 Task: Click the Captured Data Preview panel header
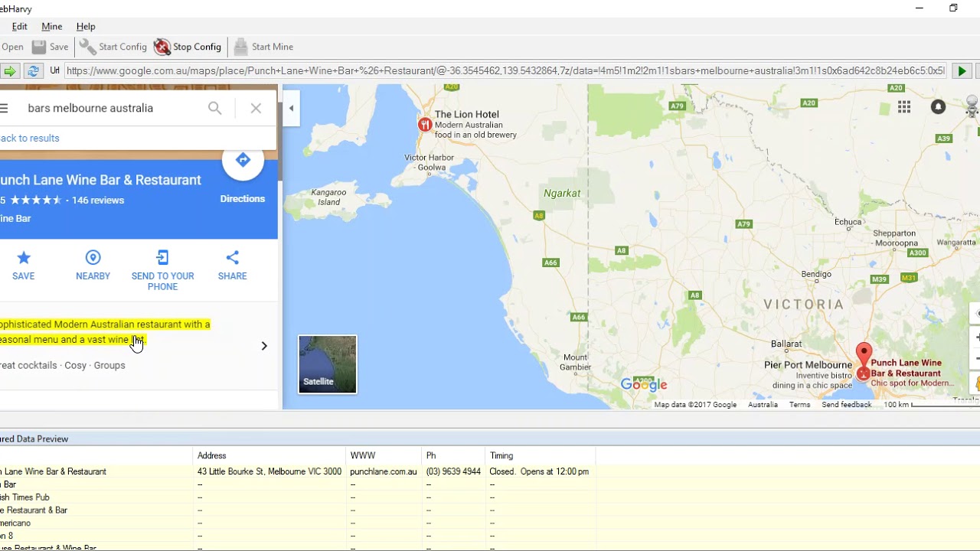pos(490,439)
